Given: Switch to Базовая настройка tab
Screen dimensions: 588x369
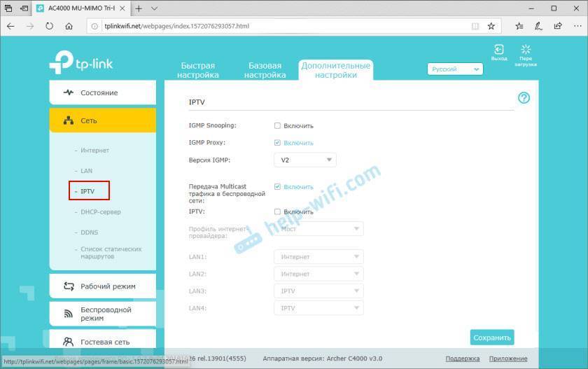Looking at the screenshot, I should 265,70.
